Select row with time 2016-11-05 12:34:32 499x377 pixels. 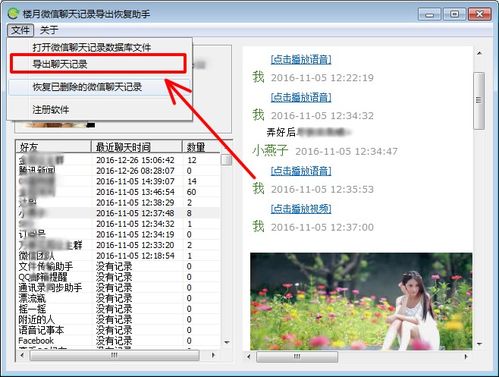pyautogui.click(x=118, y=224)
